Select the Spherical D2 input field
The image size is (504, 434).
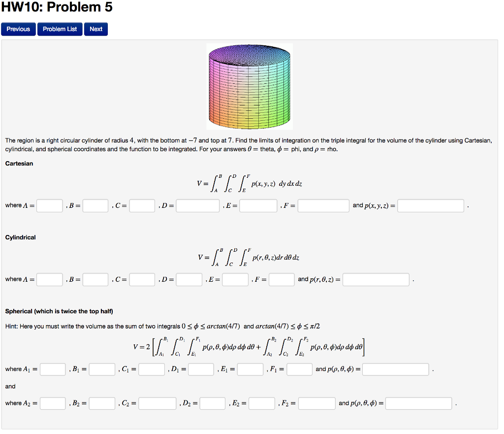212,403
